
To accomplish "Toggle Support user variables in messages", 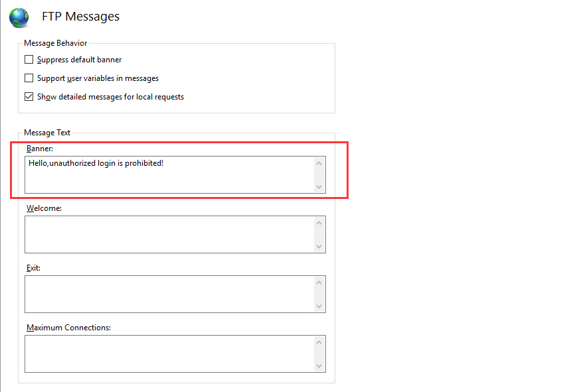I will [x=29, y=78].
